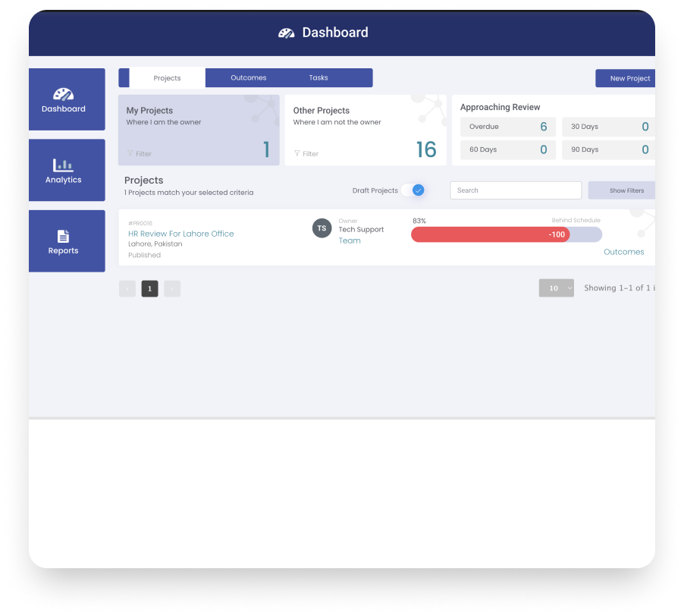Click the filter icon in My Projects card
Screen dimensions: 684x616
click(130, 154)
